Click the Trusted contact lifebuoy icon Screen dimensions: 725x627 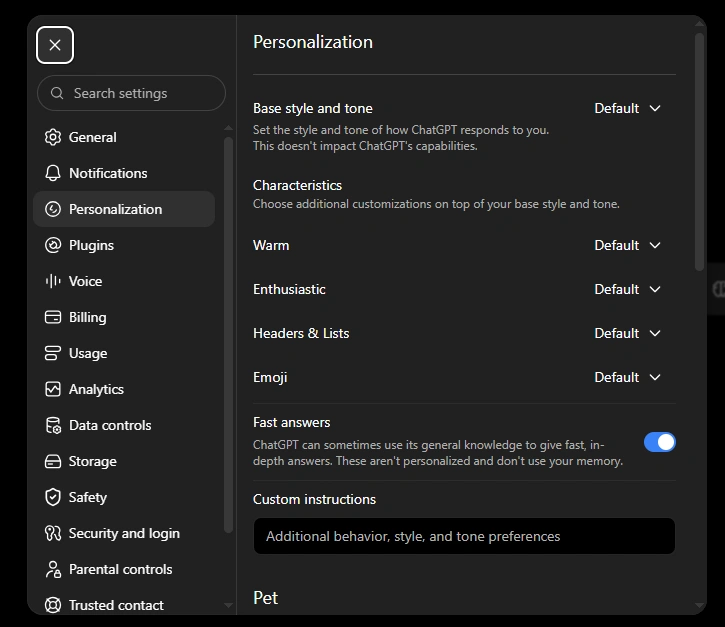click(x=53, y=605)
